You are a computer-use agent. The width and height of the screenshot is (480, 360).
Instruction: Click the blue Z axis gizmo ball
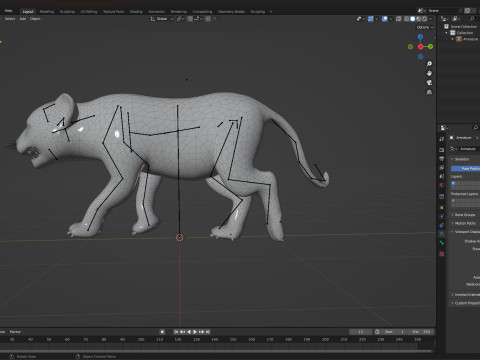click(420, 37)
